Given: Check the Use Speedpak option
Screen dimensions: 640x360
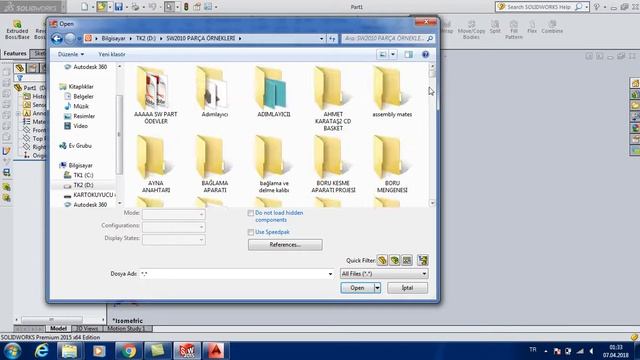Looking at the screenshot, I should click(251, 232).
